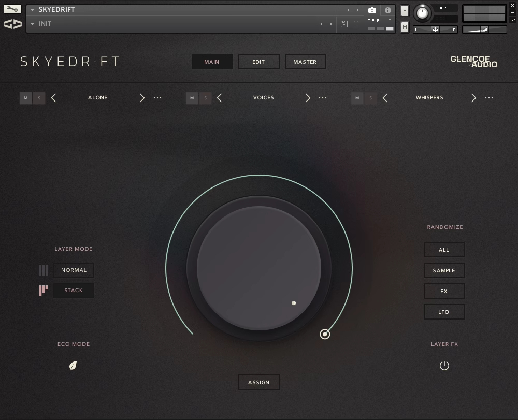Click the pan center marker icon

click(436, 30)
